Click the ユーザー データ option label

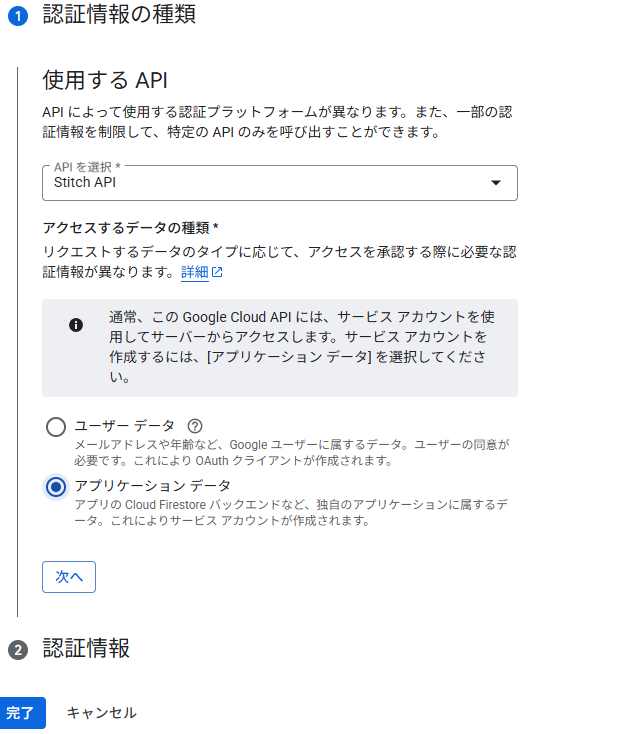pos(125,426)
